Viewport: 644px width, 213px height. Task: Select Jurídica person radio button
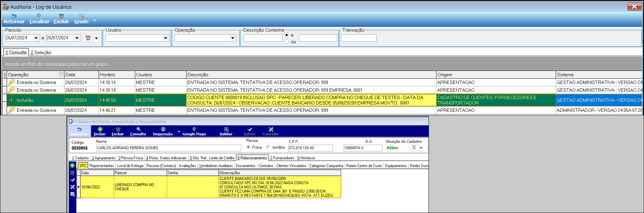(x=268, y=147)
